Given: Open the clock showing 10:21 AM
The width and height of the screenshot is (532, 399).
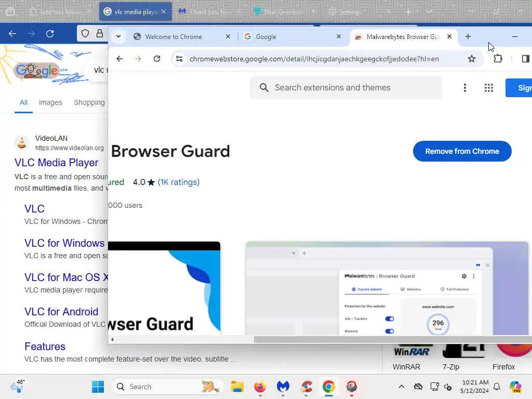Looking at the screenshot, I should (475, 387).
